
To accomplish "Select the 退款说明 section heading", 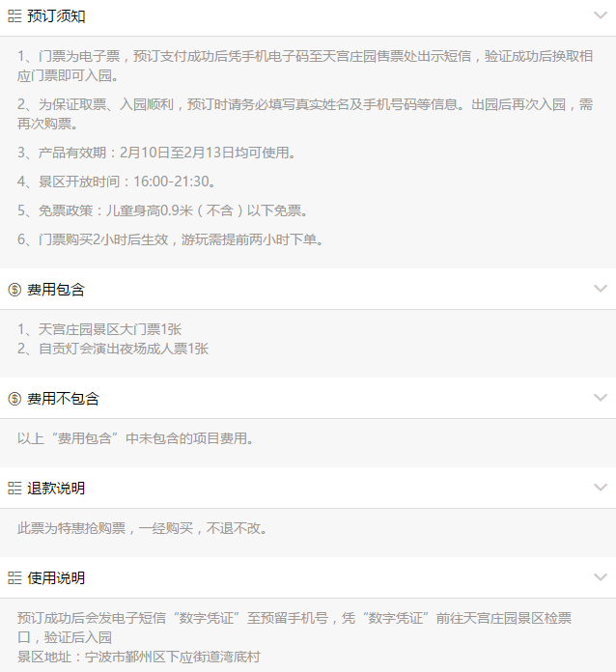I will tap(56, 489).
